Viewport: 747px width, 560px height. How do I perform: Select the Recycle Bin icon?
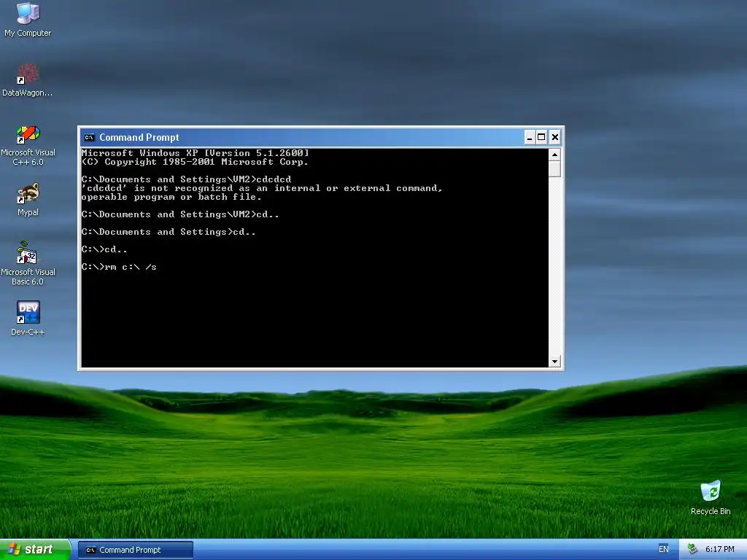(x=711, y=497)
